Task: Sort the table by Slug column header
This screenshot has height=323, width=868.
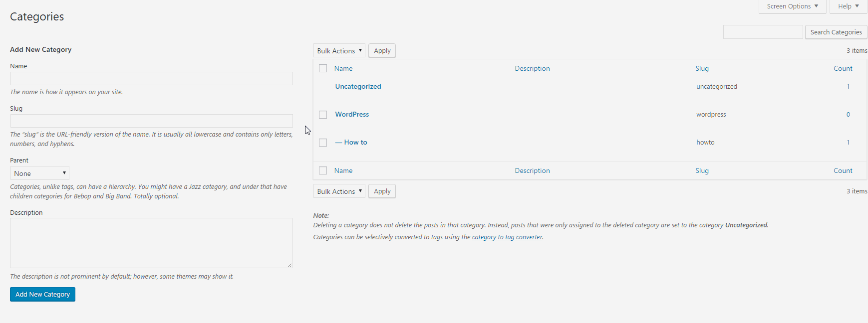Action: (702, 69)
